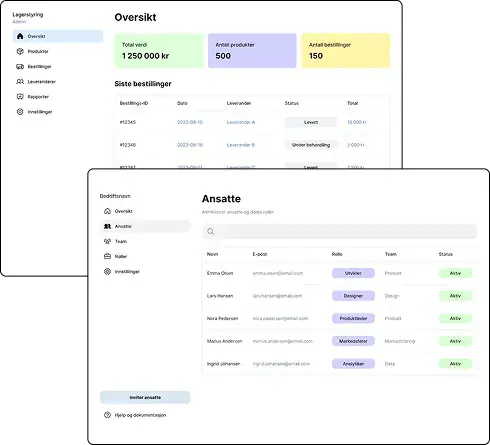Select the name Lars Hansen

[x=220, y=296]
